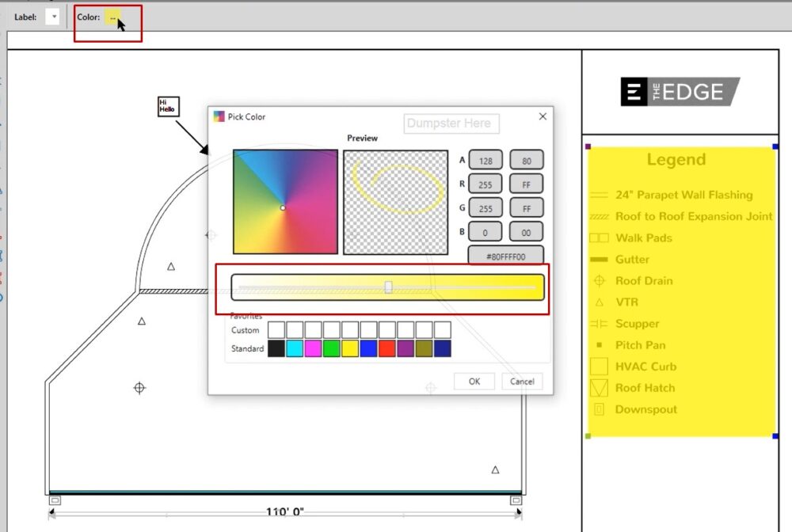Choose the red Standard color swatch

pyautogui.click(x=387, y=348)
